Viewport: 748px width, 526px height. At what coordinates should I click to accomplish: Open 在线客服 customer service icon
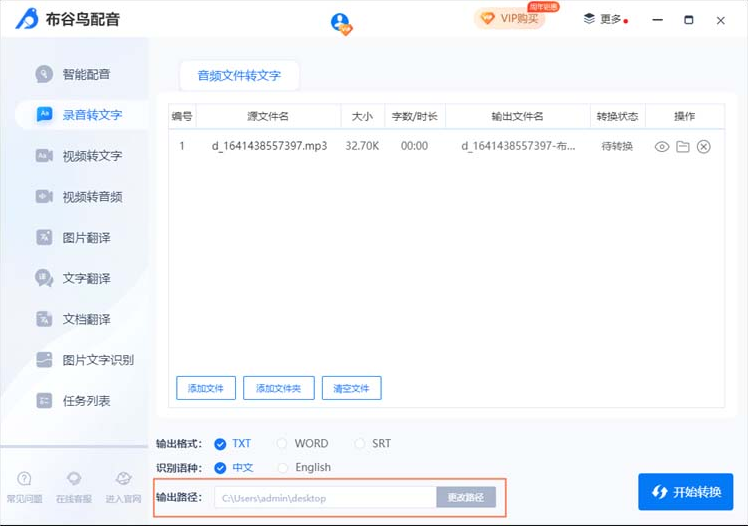coord(74,479)
